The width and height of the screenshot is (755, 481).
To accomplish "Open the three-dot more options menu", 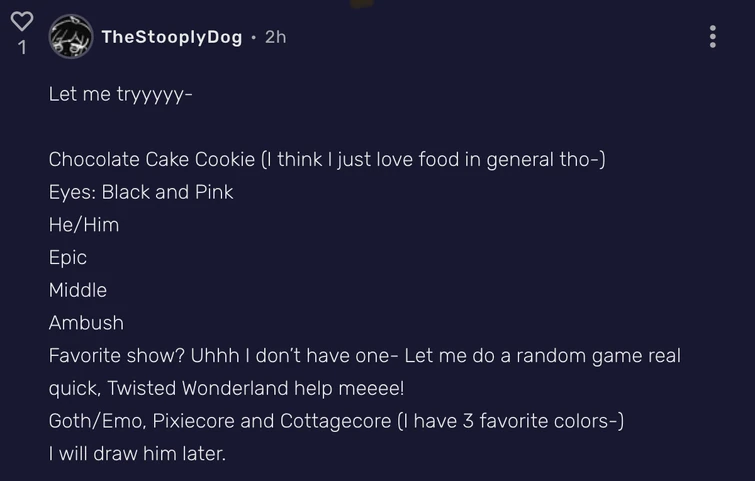I will point(712,37).
